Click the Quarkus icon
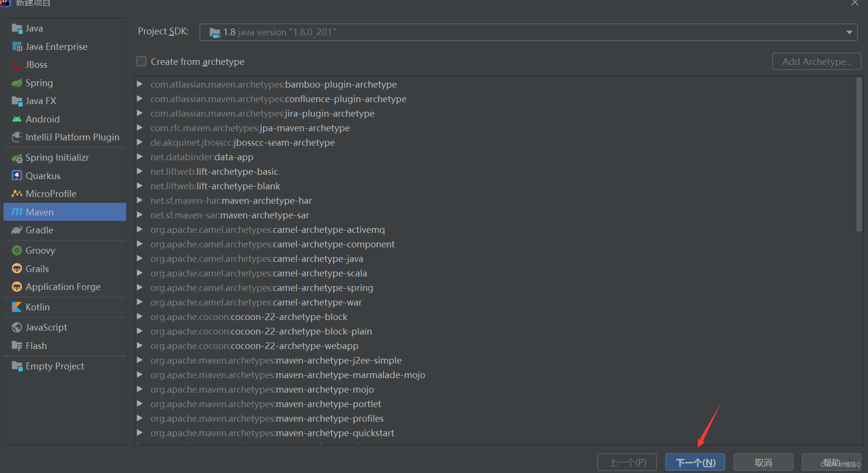Screen dimensions: 868x473 pos(17,176)
